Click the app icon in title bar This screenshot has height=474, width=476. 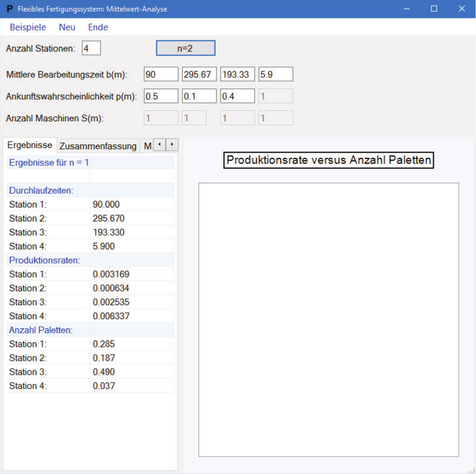(x=9, y=9)
